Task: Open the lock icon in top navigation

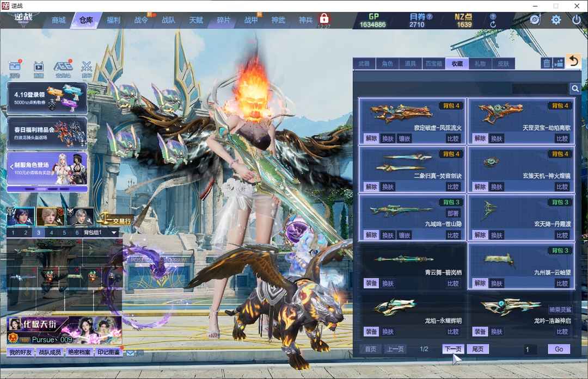Action: [x=324, y=18]
